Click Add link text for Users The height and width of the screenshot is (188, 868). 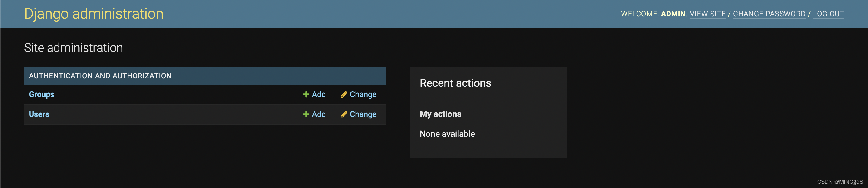[x=319, y=114]
